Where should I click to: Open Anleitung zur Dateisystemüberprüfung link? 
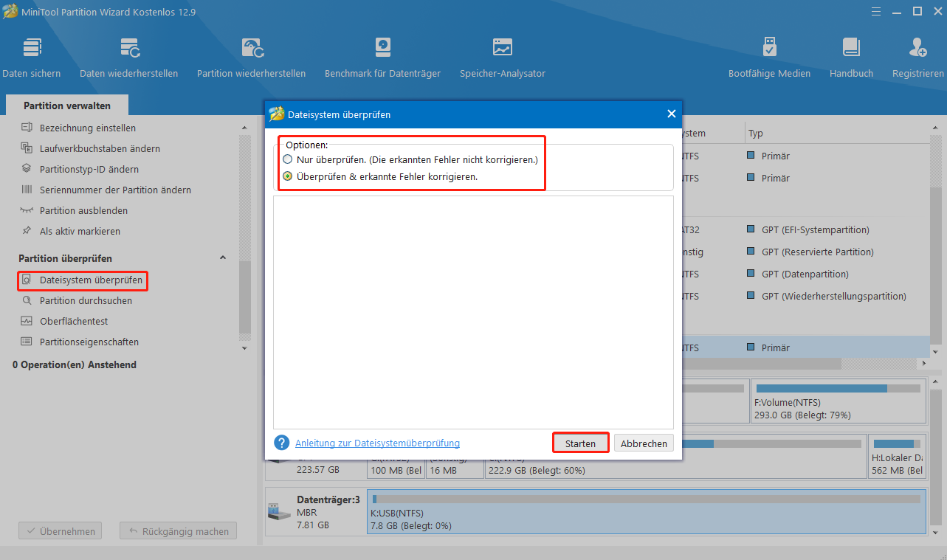pyautogui.click(x=377, y=443)
